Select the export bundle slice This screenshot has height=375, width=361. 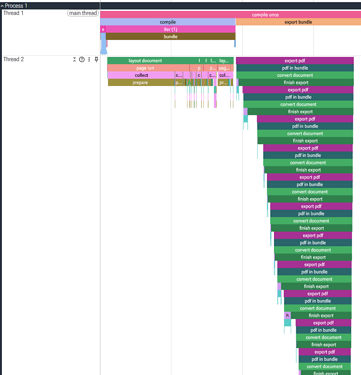298,22
